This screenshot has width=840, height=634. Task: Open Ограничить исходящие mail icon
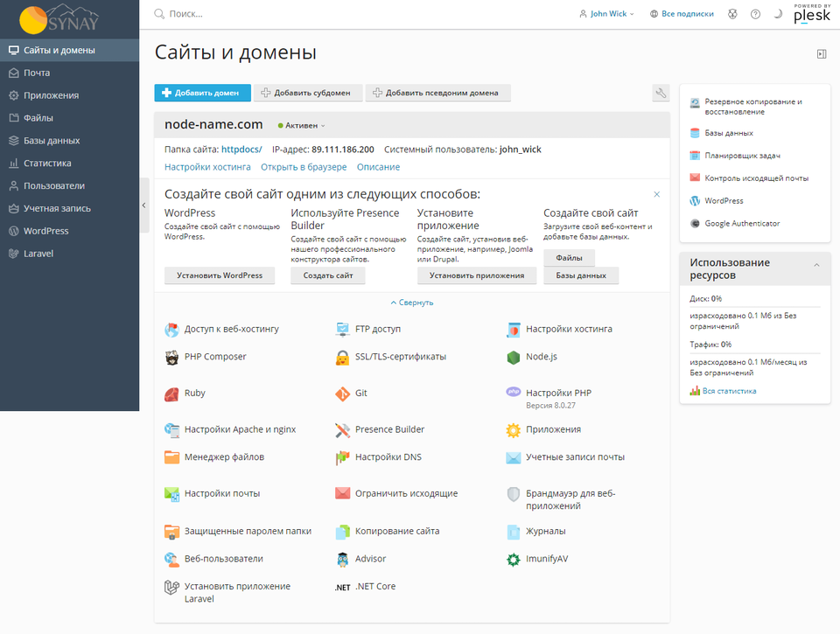[342, 493]
